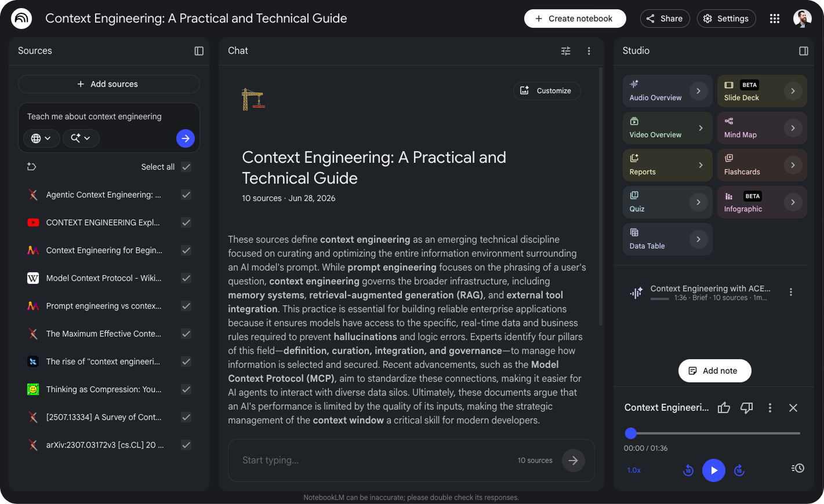Give thumbs up to the audio
The width and height of the screenshot is (824, 504).
click(724, 408)
